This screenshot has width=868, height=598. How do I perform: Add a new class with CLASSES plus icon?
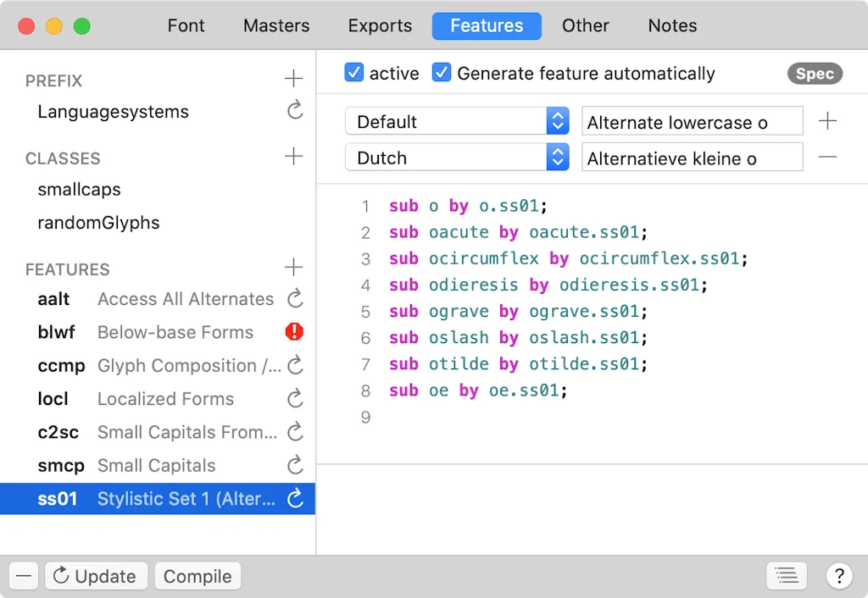coord(293,157)
